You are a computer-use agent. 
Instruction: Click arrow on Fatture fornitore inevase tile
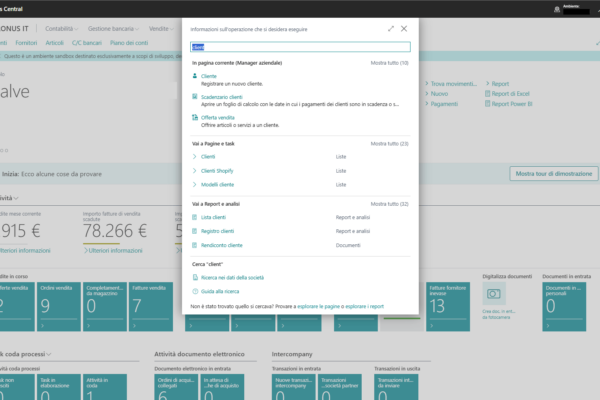pyautogui.click(x=432, y=326)
